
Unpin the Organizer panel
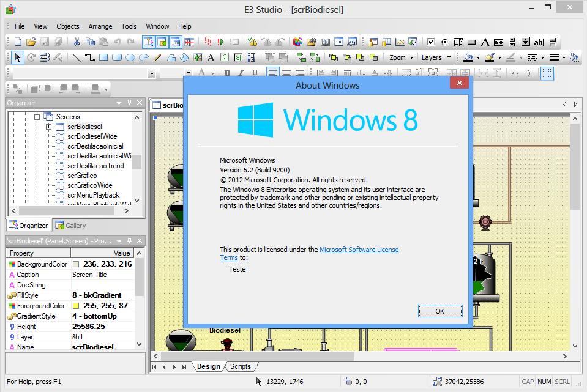pyautogui.click(x=129, y=102)
